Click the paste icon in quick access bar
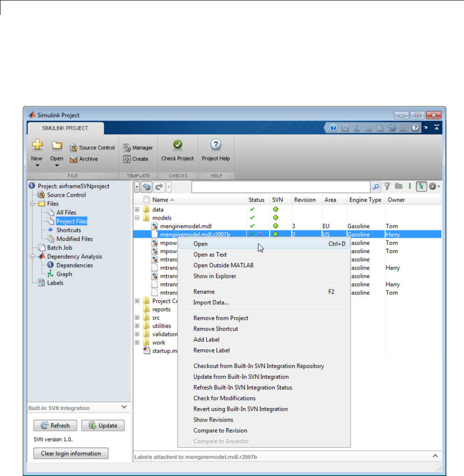The height and width of the screenshot is (476, 464). click(x=380, y=128)
